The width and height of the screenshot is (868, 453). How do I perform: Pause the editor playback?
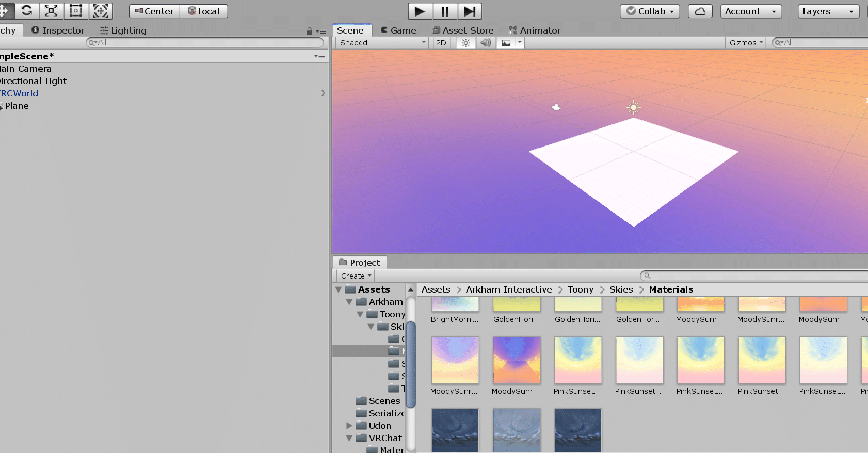(445, 11)
